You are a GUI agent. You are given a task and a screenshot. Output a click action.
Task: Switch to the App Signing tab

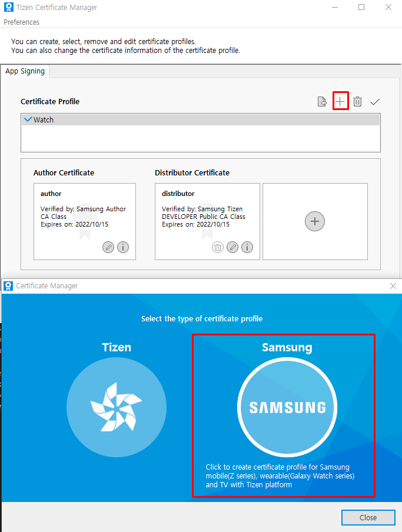click(x=25, y=71)
